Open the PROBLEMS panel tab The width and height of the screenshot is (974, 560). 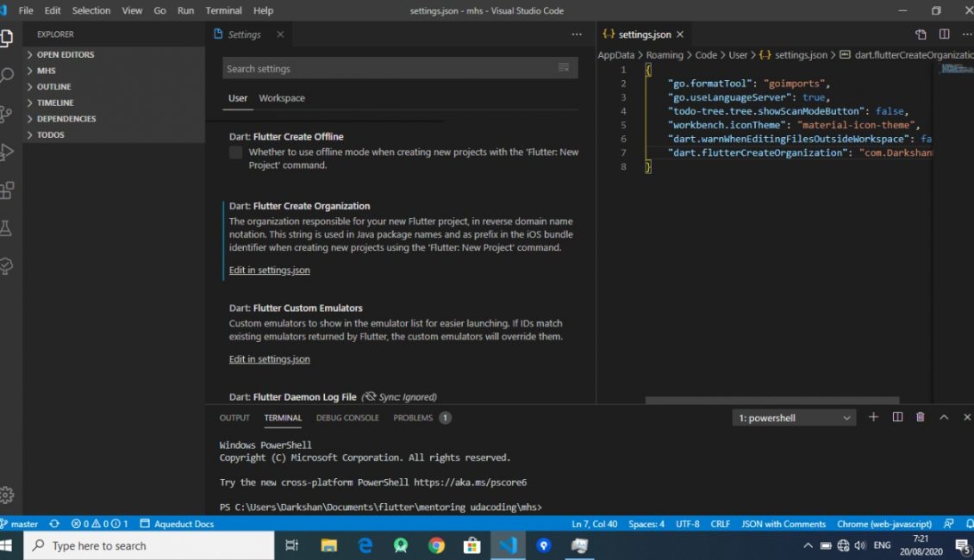coord(415,417)
